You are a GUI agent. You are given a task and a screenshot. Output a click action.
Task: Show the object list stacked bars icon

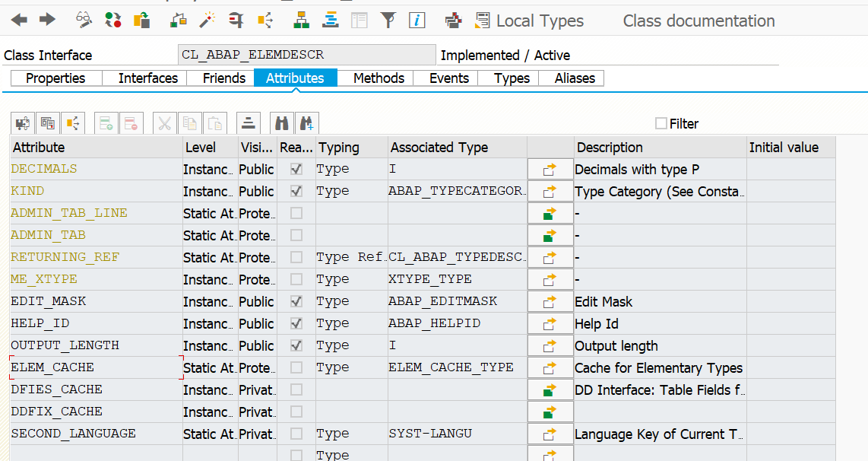[331, 21]
